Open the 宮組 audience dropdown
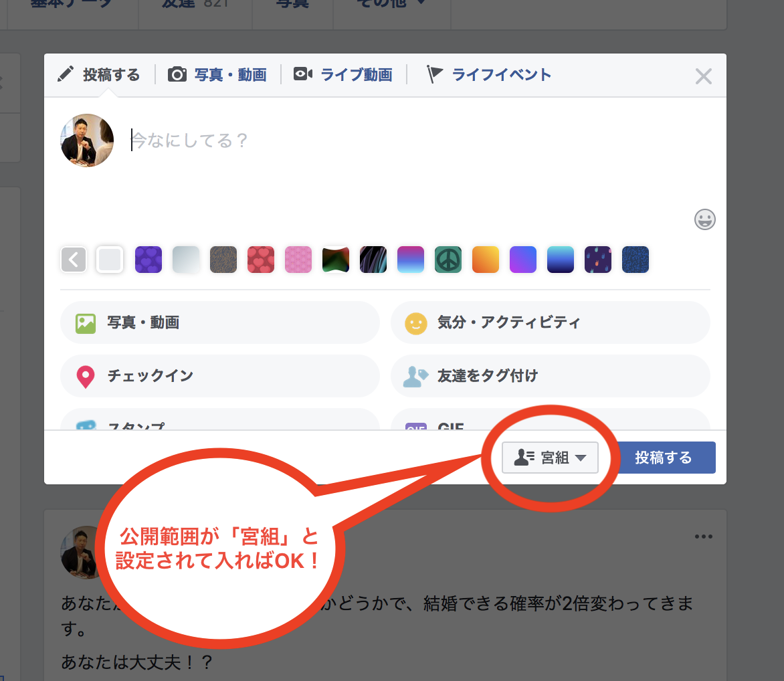 [x=550, y=458]
